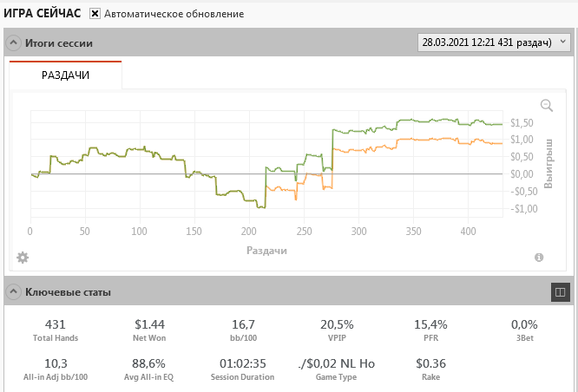Screen dimensions: 578x392
Task: Collapse the "Итоги сессии" section
Action: (x=14, y=42)
